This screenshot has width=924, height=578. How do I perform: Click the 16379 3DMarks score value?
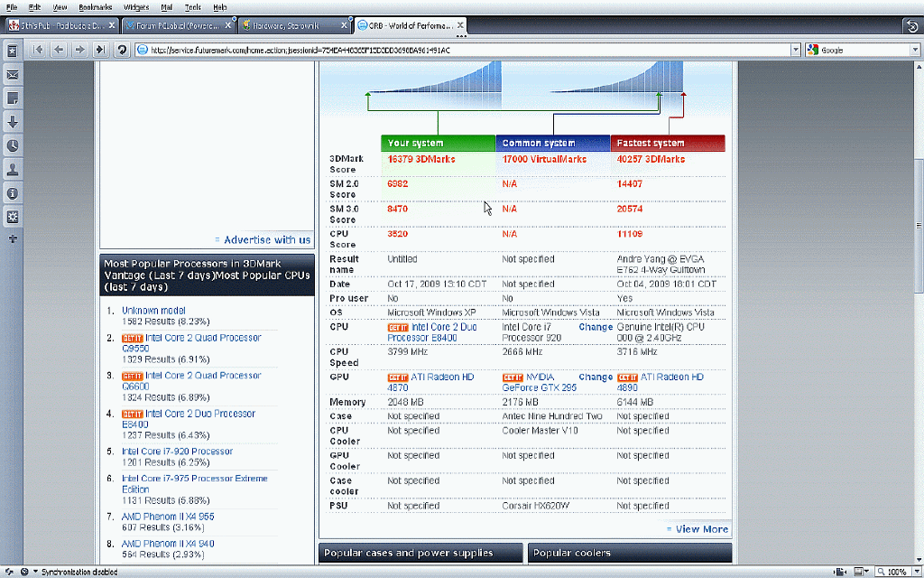pyautogui.click(x=421, y=159)
